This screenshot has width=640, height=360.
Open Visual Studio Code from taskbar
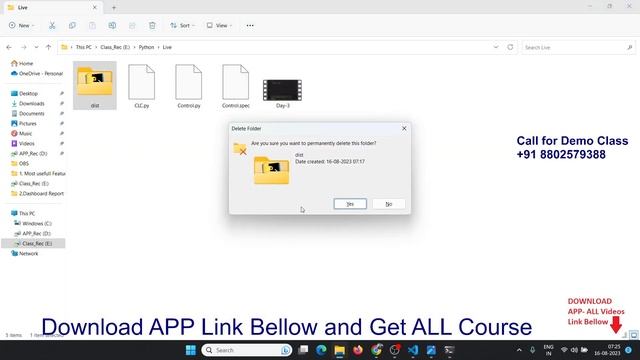[x=413, y=350]
